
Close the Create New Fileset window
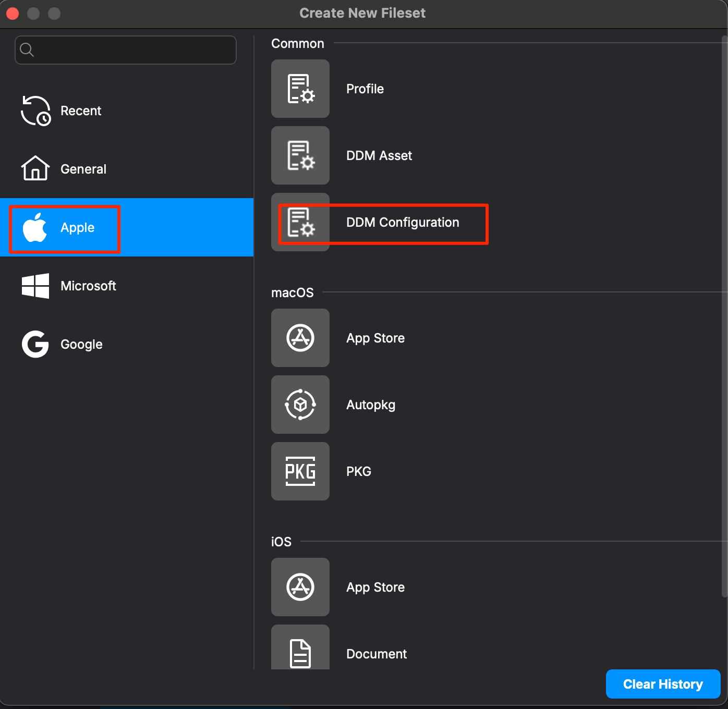point(13,13)
